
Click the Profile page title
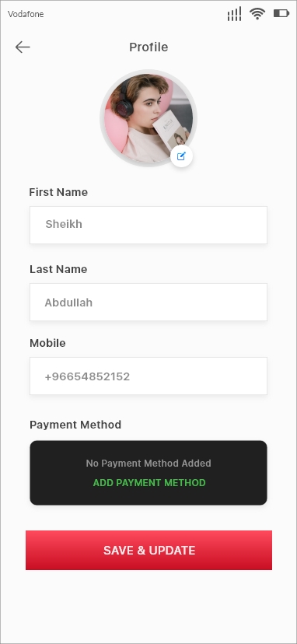[148, 47]
